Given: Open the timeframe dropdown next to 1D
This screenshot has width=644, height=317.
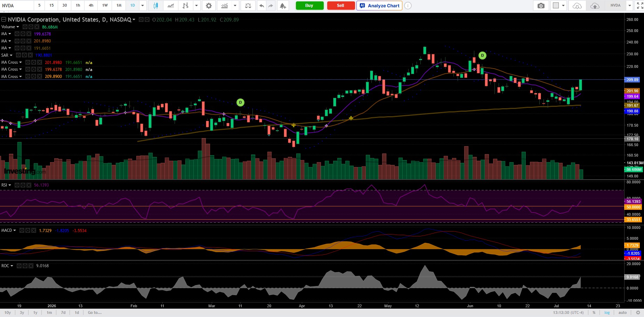Looking at the screenshot, I should 143,6.
